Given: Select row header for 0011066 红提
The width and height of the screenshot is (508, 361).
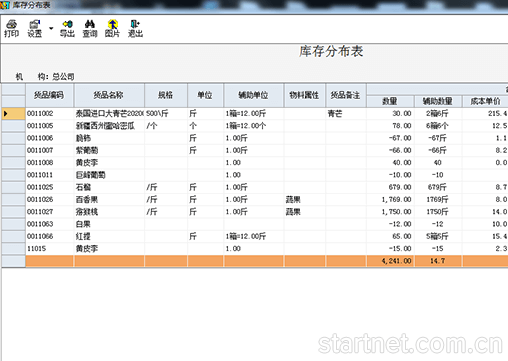Looking at the screenshot, I should [x=13, y=237].
